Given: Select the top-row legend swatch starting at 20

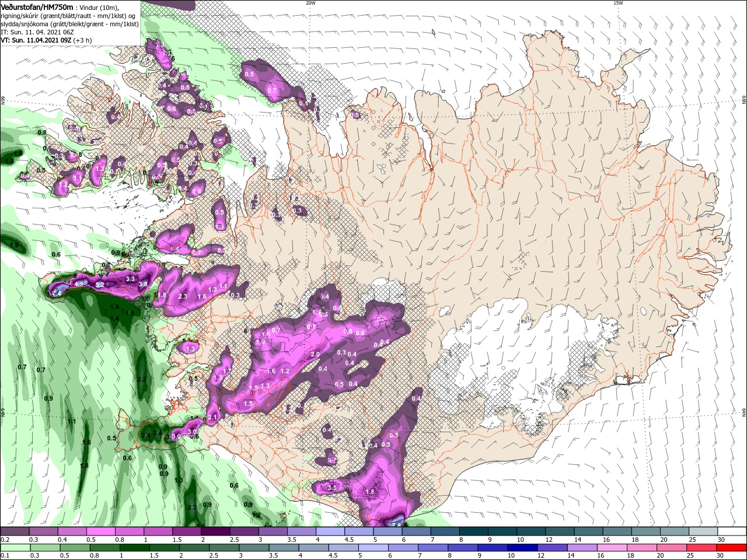Looking at the screenshot, I should (673, 531).
